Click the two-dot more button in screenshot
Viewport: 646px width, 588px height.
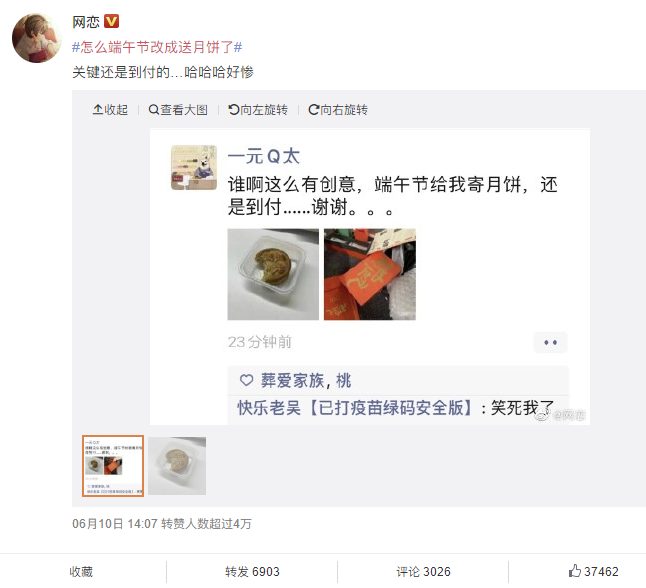[550, 342]
